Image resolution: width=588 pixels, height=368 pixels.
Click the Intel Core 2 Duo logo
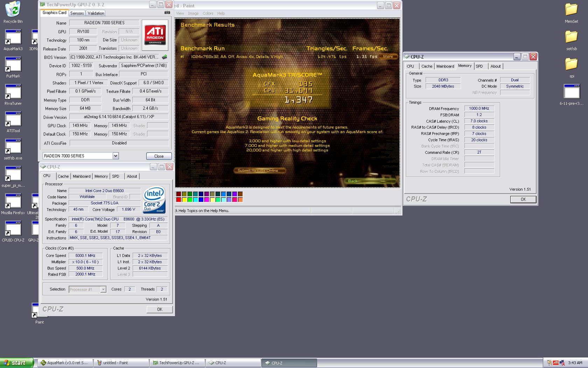point(154,200)
